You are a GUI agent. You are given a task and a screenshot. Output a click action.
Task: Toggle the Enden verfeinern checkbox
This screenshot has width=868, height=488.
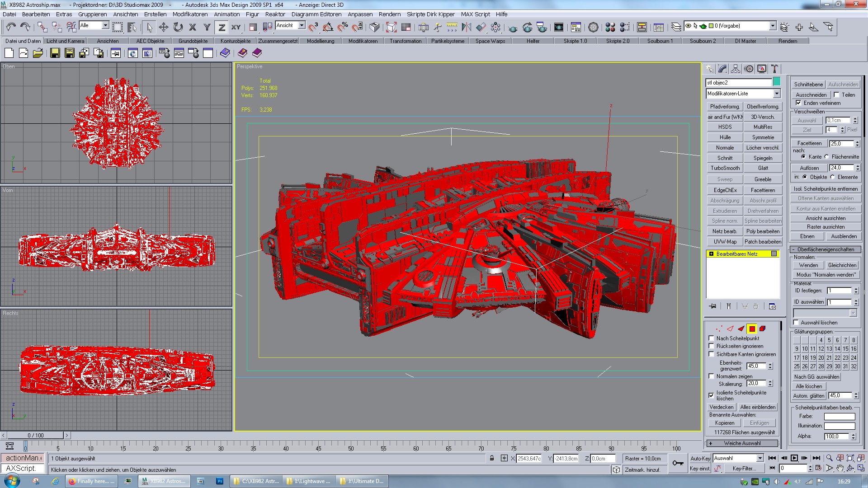[x=799, y=103]
